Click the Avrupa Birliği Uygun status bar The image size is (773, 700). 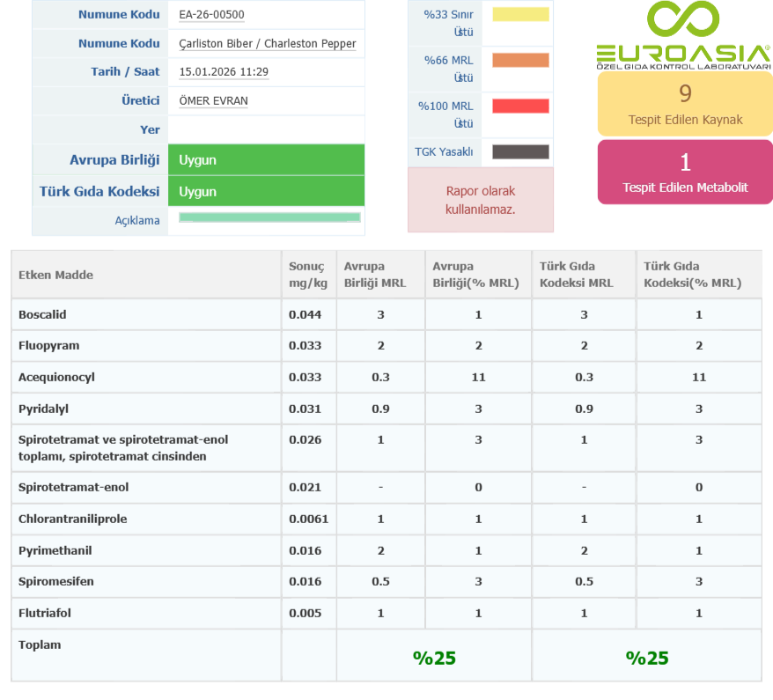pyautogui.click(x=266, y=160)
